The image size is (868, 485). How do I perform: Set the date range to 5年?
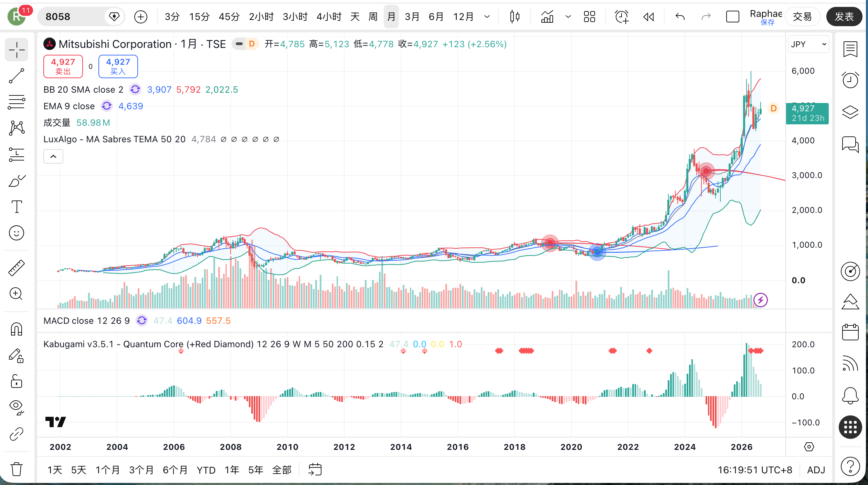[256, 470]
